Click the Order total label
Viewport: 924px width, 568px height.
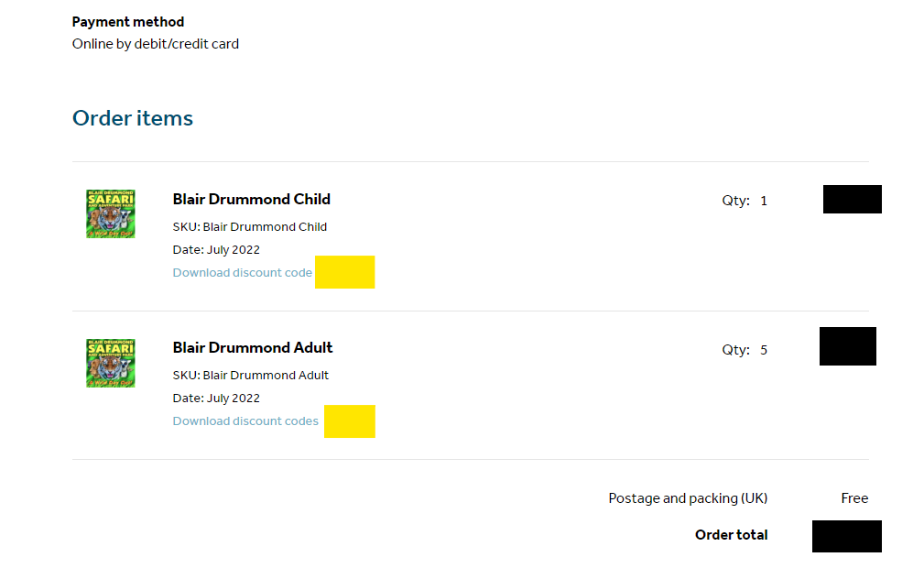coord(731,535)
